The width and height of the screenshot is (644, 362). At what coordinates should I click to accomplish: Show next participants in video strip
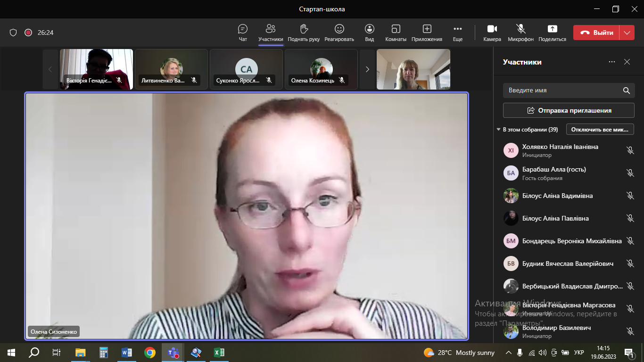pos(367,69)
